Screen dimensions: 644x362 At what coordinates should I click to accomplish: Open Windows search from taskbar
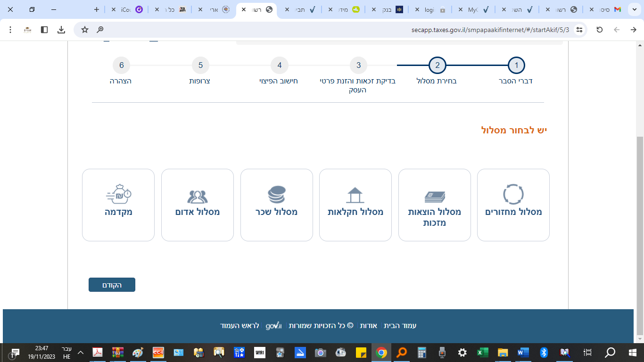coord(610,353)
